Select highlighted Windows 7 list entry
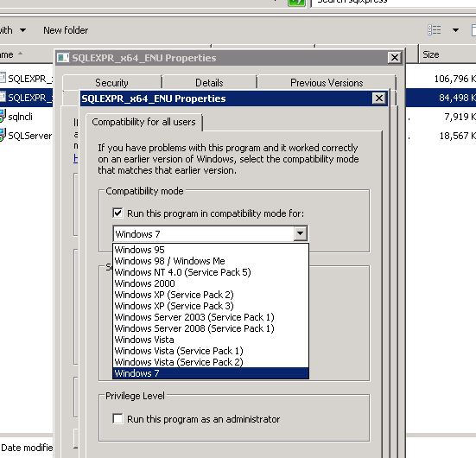The height and width of the screenshot is (458, 476). [211, 373]
